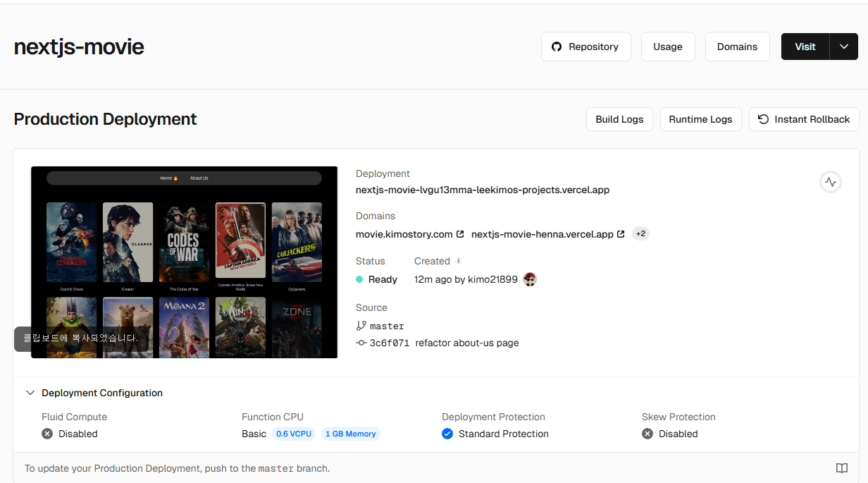Open the movie.kimostory.com domain link

coord(404,234)
